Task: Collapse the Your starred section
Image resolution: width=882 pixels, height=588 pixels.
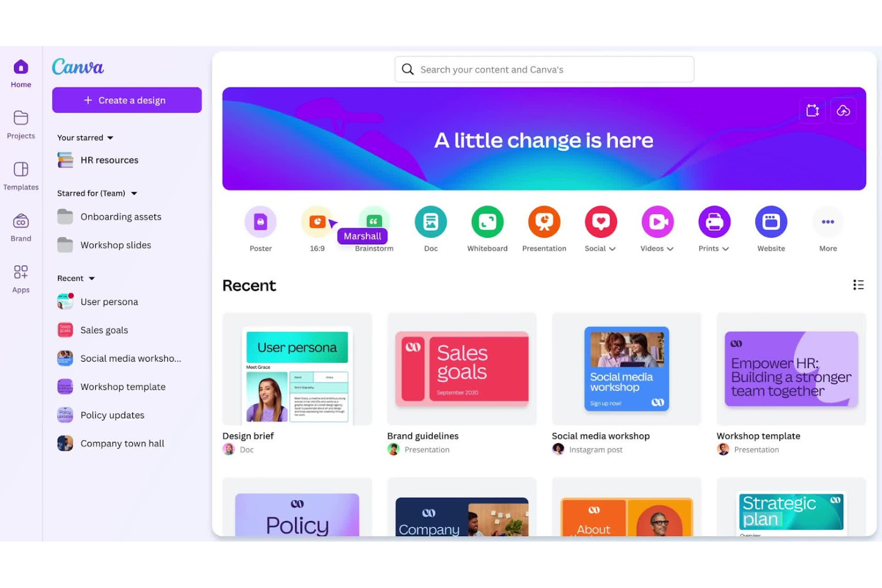Action: (110, 138)
